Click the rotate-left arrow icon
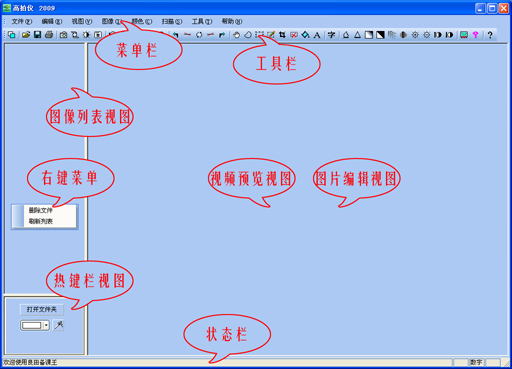512x369 pixels. (176, 35)
